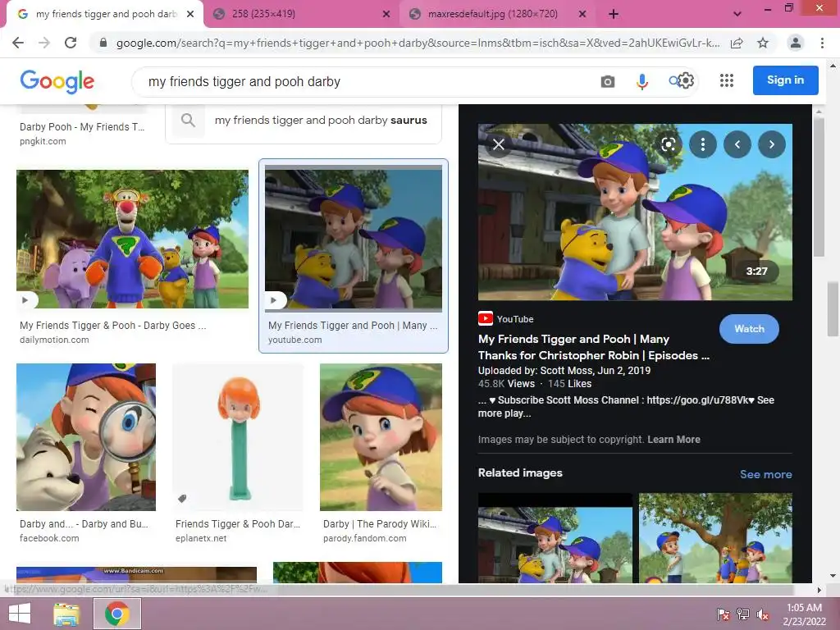
Task: Go forward in browser history
Action: (44, 43)
